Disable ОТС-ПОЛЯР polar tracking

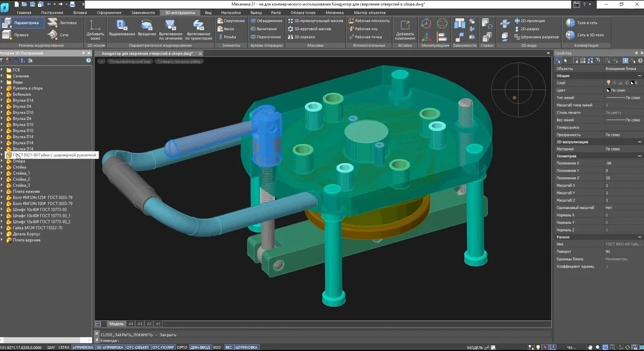tap(163, 347)
